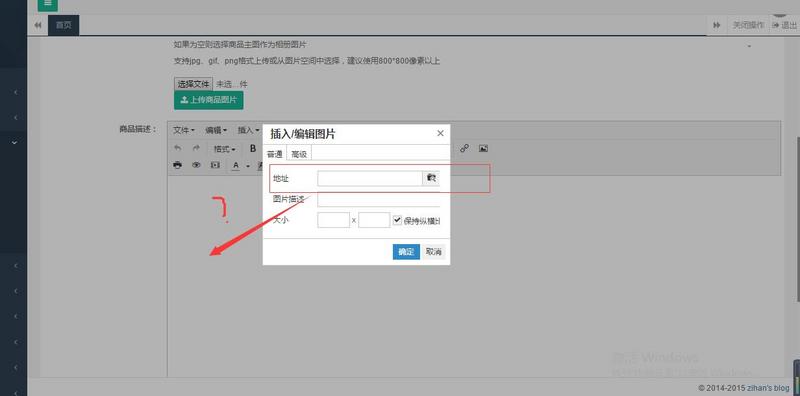The width and height of the screenshot is (800, 396).
Task: Collapse the expanded sidebar item with down chevron
Action: pos(14,143)
